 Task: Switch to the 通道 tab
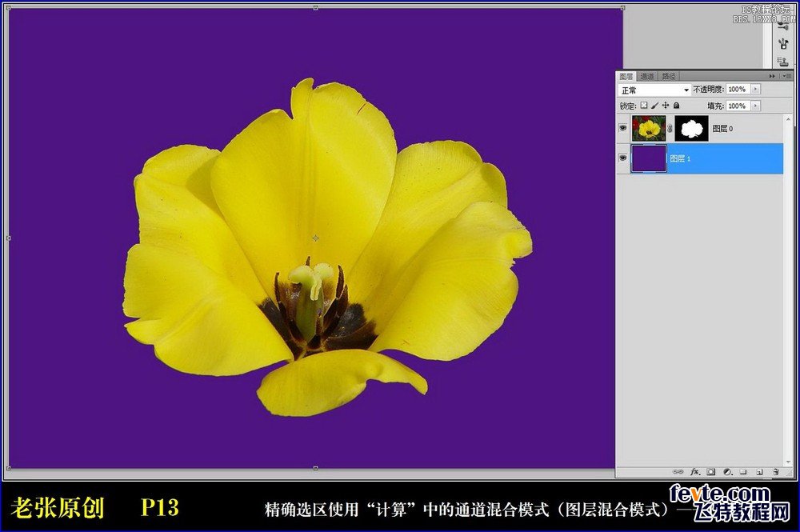(x=647, y=77)
